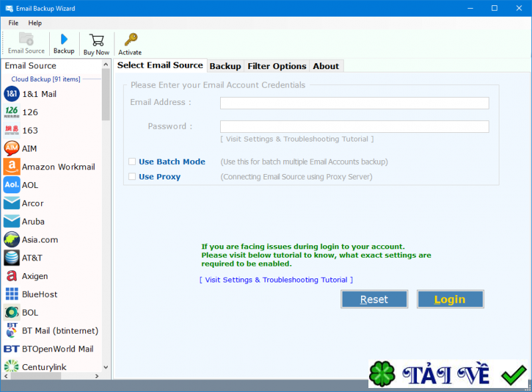Open the File menu

(13, 23)
